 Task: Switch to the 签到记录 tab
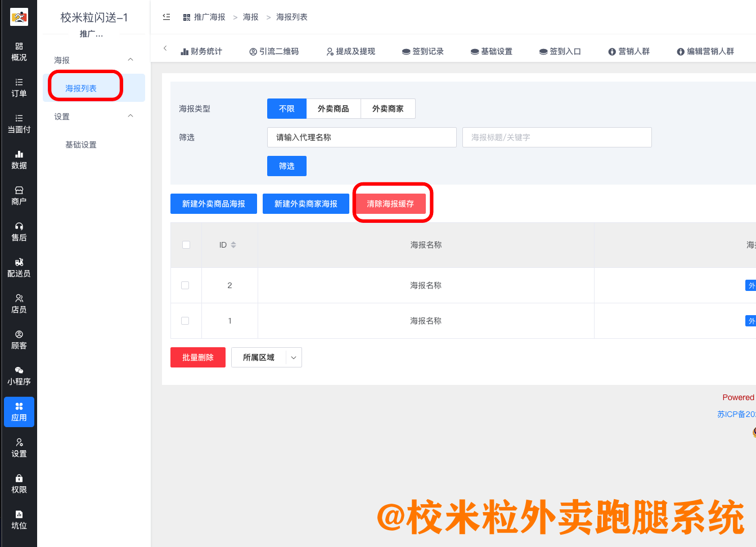pos(422,51)
